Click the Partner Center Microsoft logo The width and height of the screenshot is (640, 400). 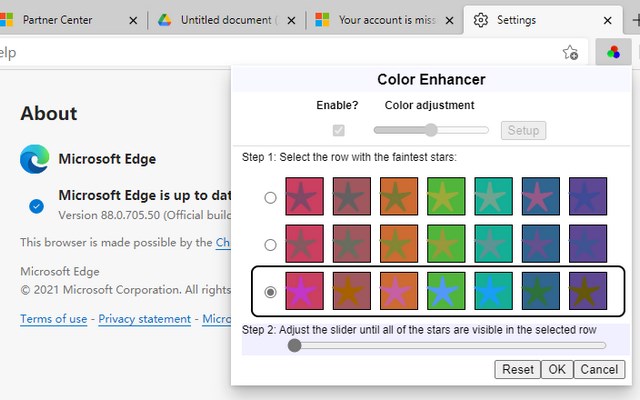tap(6, 19)
